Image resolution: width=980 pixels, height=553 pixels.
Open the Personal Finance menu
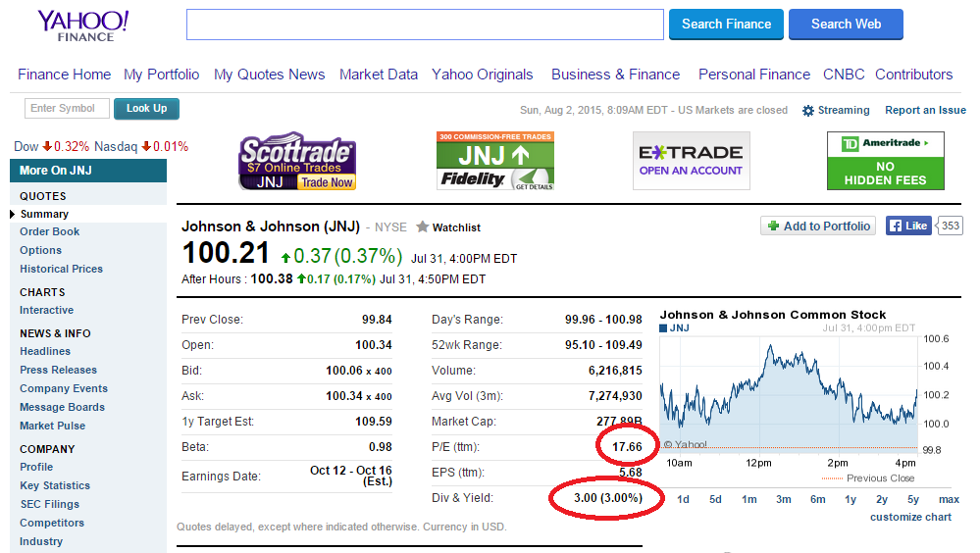pyautogui.click(x=754, y=75)
